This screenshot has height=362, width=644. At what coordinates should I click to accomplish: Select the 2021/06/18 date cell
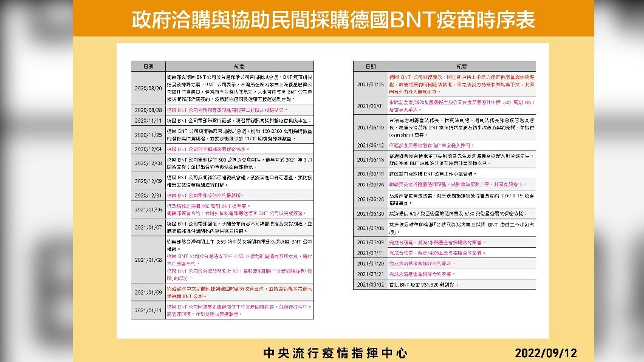(370, 160)
